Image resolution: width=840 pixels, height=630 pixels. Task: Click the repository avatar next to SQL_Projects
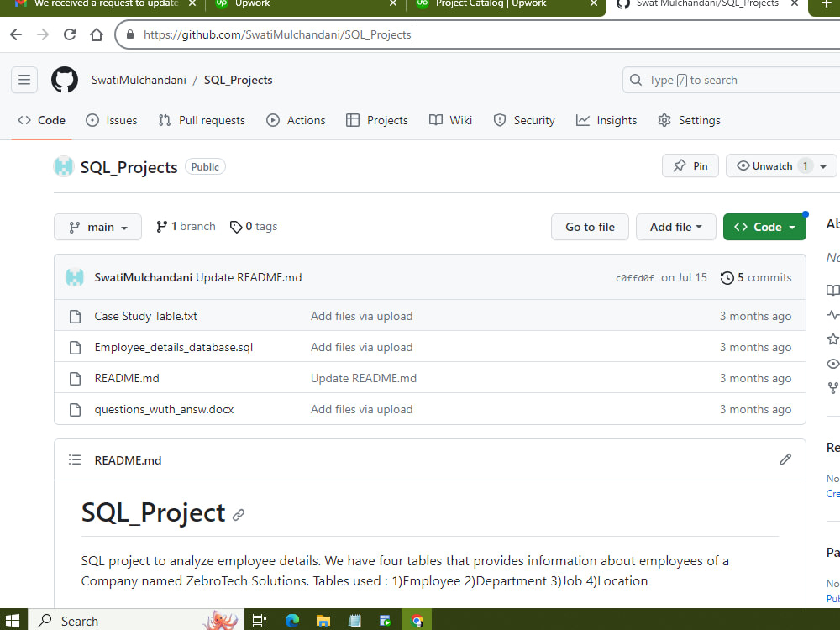(64, 166)
